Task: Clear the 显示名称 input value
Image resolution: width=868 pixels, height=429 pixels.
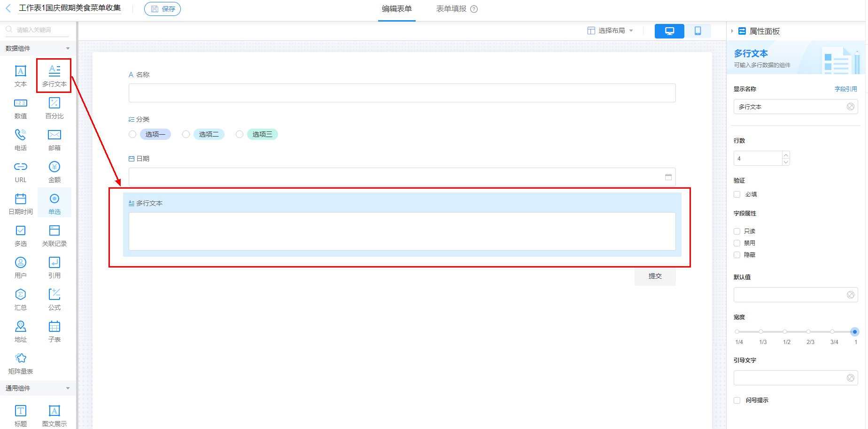Action: pos(851,107)
